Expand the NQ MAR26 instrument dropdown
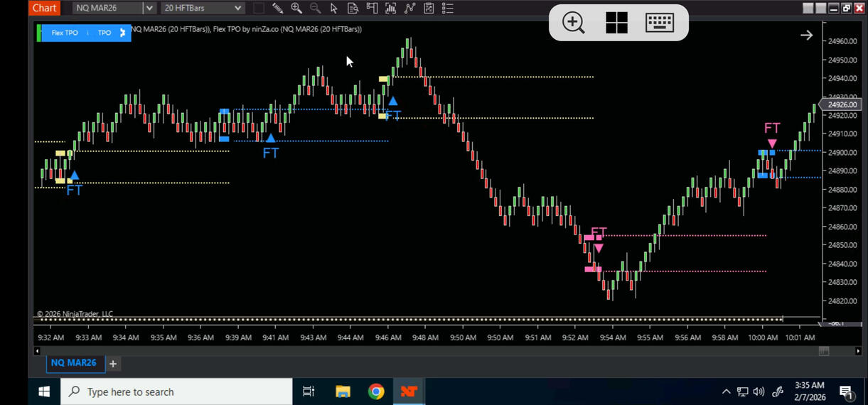 click(x=149, y=9)
